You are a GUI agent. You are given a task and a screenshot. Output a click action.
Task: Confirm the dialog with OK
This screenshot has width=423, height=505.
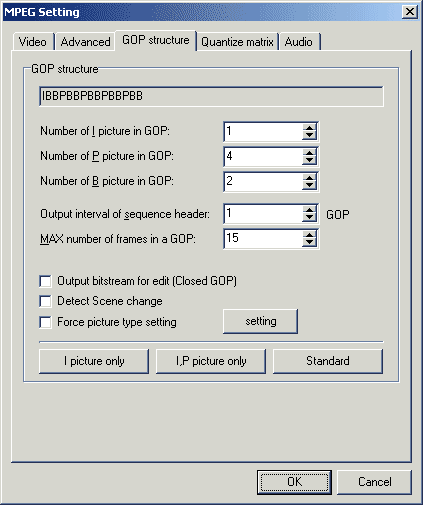click(x=294, y=482)
